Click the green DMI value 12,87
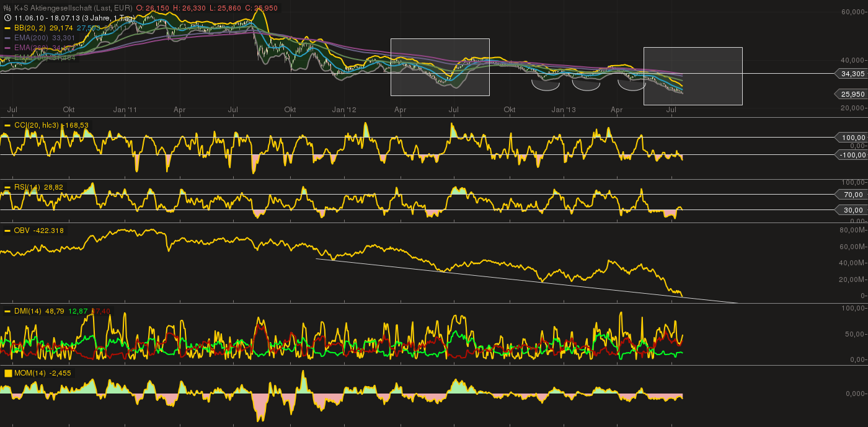 point(78,311)
